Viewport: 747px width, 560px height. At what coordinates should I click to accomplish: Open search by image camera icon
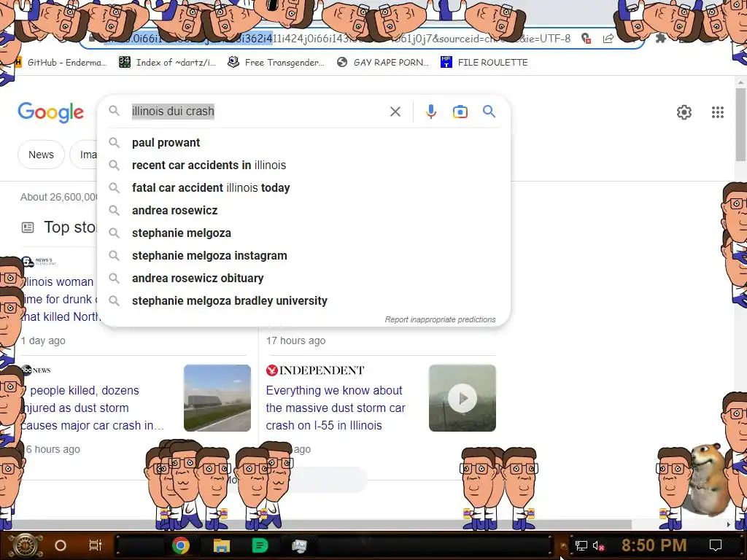(x=460, y=112)
